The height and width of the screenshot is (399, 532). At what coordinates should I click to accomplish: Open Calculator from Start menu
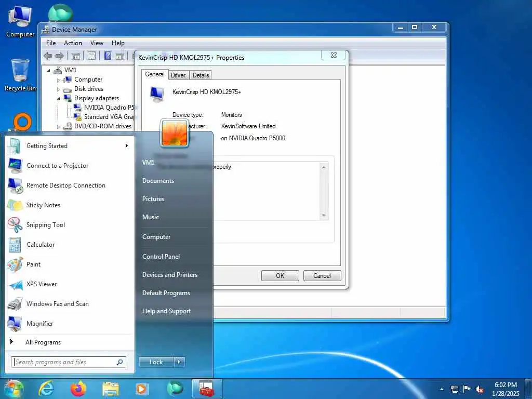[69, 245]
